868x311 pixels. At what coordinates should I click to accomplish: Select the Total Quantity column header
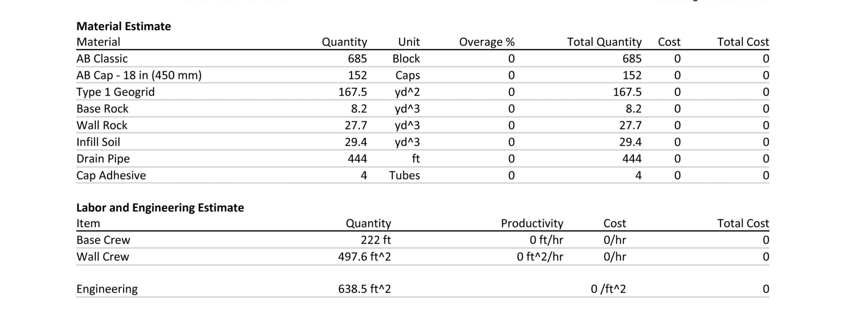pyautogui.click(x=604, y=42)
